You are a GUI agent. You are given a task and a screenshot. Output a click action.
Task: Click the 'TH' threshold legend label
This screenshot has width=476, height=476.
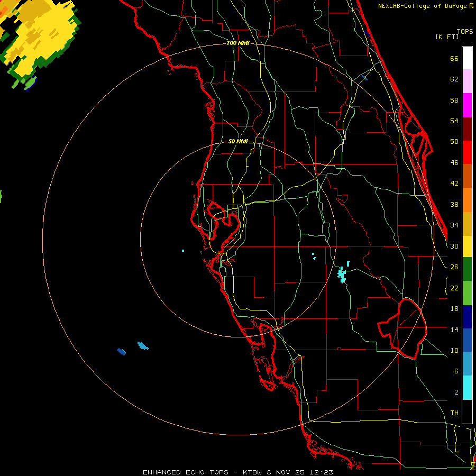pyautogui.click(x=454, y=413)
